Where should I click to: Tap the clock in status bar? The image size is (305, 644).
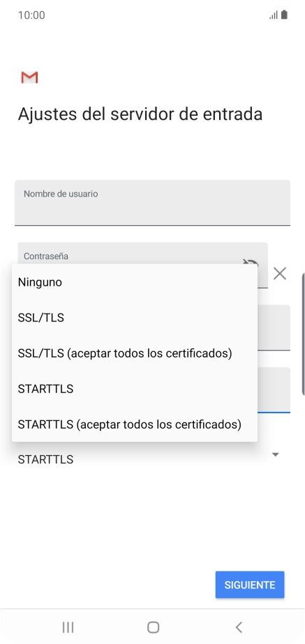coord(31,15)
